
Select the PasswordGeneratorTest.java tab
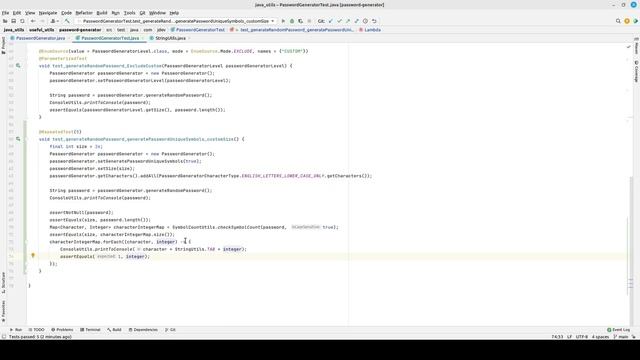pos(110,38)
